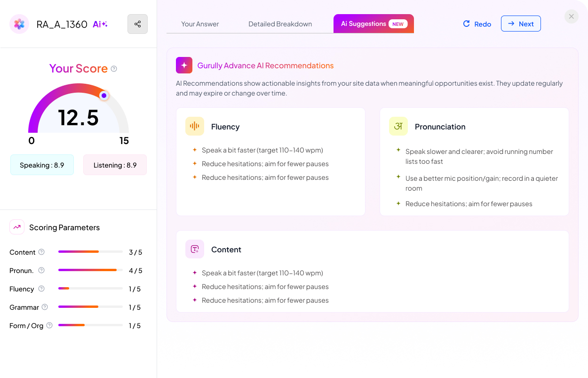Switch to the Detailed Breakdown tab
Viewport: 588px width, 378px height.
tap(280, 24)
